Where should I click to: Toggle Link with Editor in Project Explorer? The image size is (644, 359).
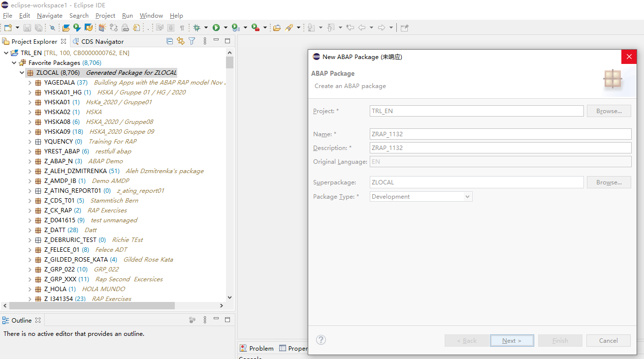tap(181, 41)
